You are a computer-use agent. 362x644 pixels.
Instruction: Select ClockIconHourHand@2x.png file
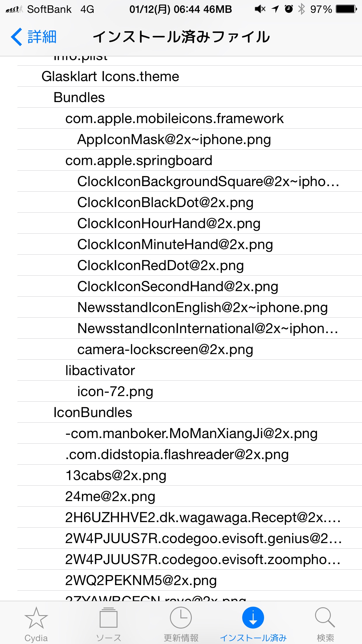pos(189,223)
